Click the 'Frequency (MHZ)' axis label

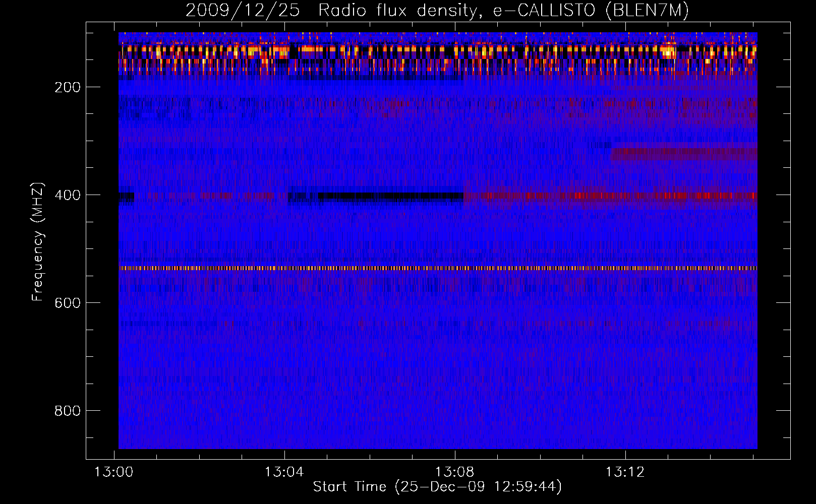[x=38, y=242]
